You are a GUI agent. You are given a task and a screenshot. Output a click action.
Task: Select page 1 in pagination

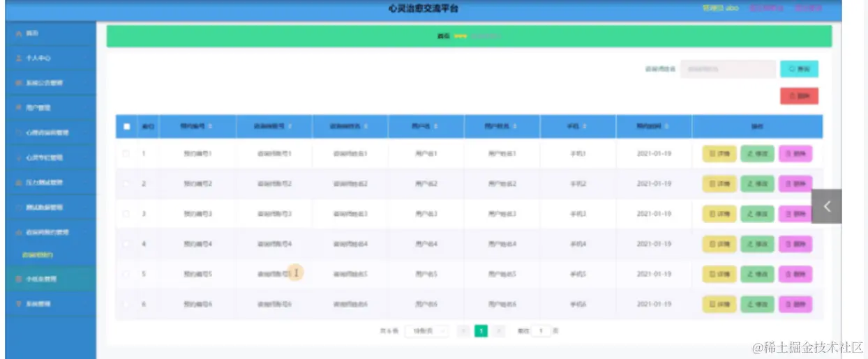[481, 331]
